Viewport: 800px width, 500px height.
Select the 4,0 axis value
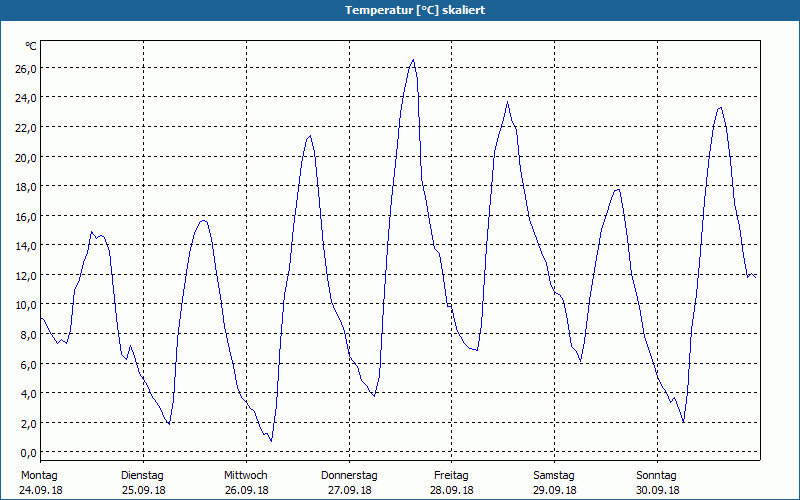coord(29,394)
